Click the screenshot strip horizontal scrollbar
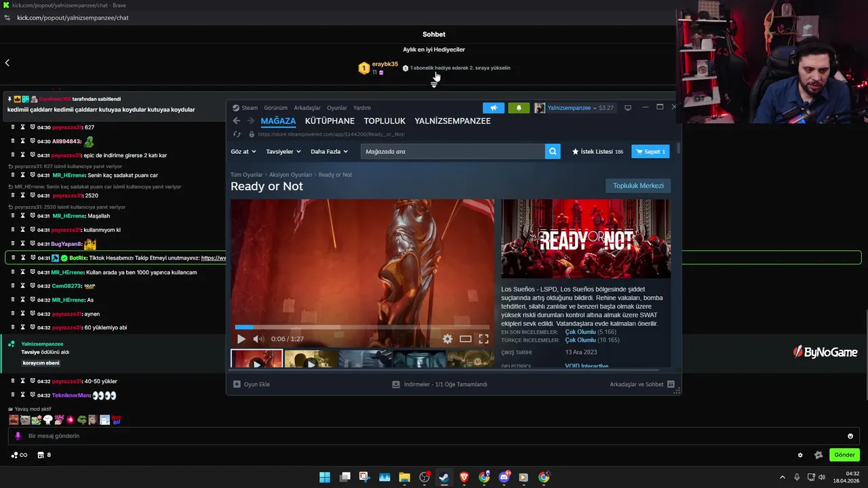 445,369
